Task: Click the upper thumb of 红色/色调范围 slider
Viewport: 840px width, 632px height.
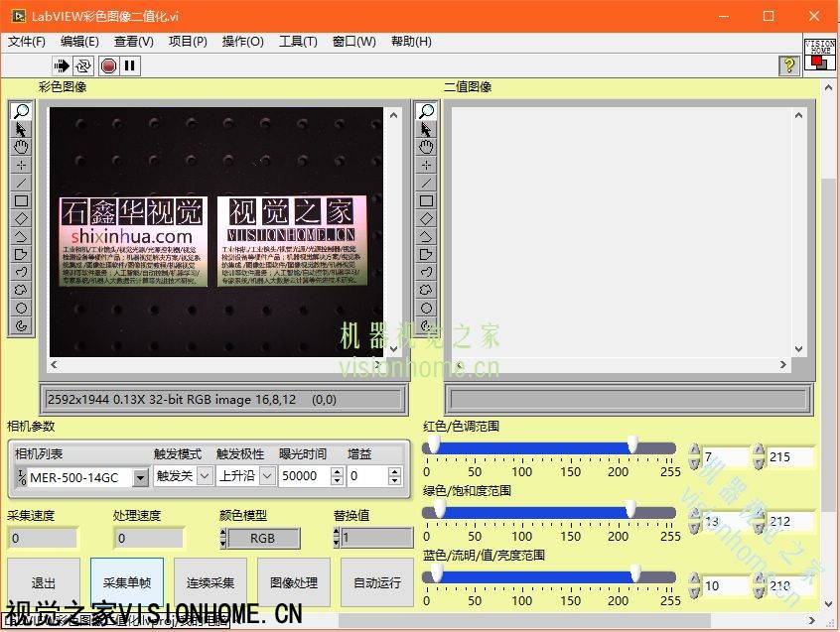Action: click(632, 444)
